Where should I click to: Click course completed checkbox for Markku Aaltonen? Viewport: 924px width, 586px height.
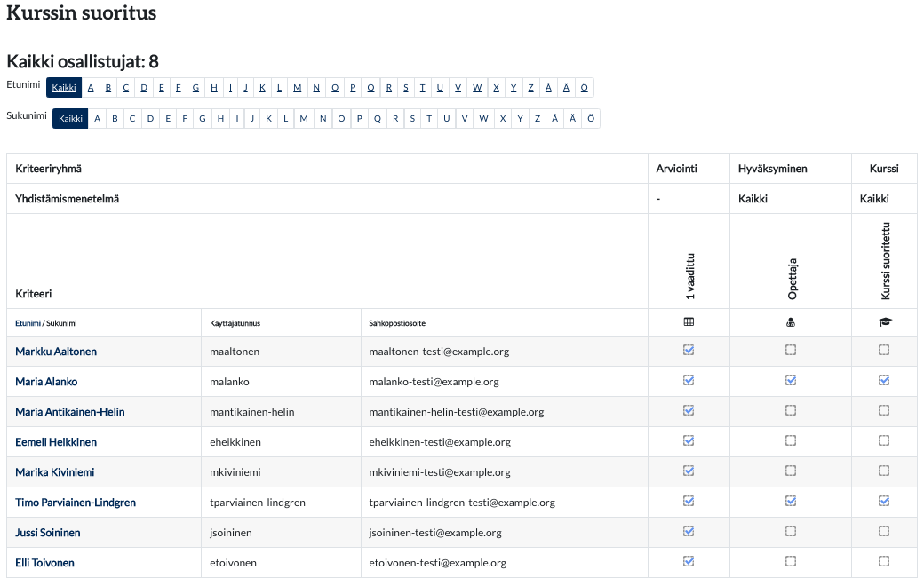(884, 351)
